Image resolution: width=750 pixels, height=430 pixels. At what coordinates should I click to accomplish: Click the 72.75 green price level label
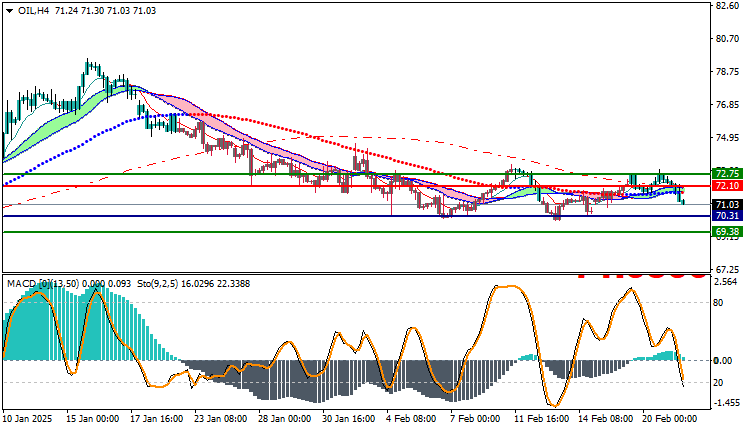pyautogui.click(x=727, y=174)
